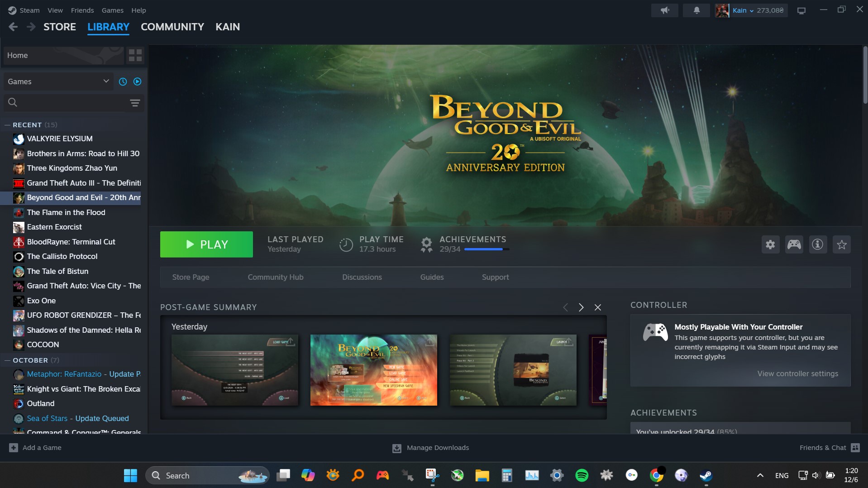Switch to the STORE tab
Screen dimensions: 868x488
60,27
